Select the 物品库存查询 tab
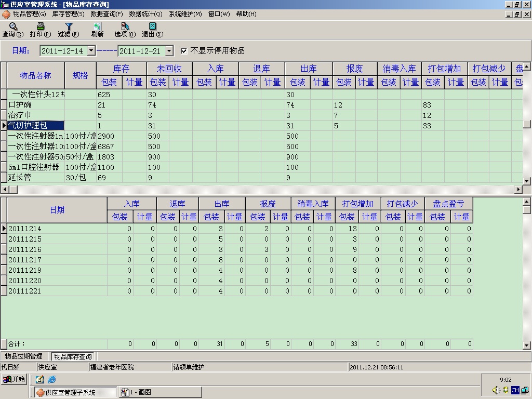This screenshot has width=532, height=399. tap(73, 356)
